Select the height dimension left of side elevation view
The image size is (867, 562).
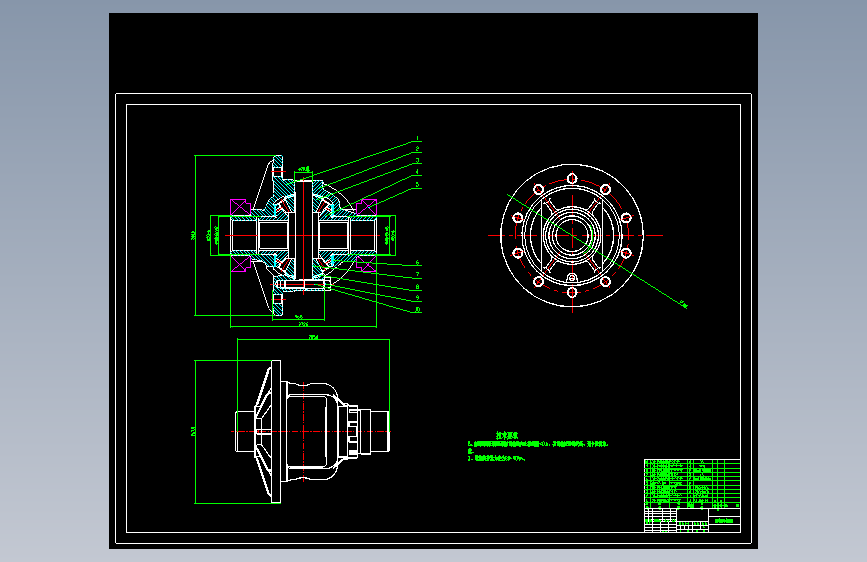click(193, 431)
